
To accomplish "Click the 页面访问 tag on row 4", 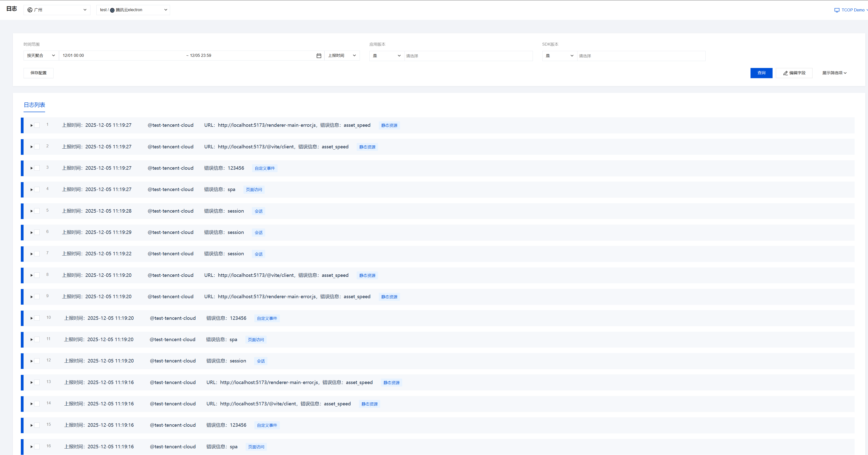I will tap(254, 190).
